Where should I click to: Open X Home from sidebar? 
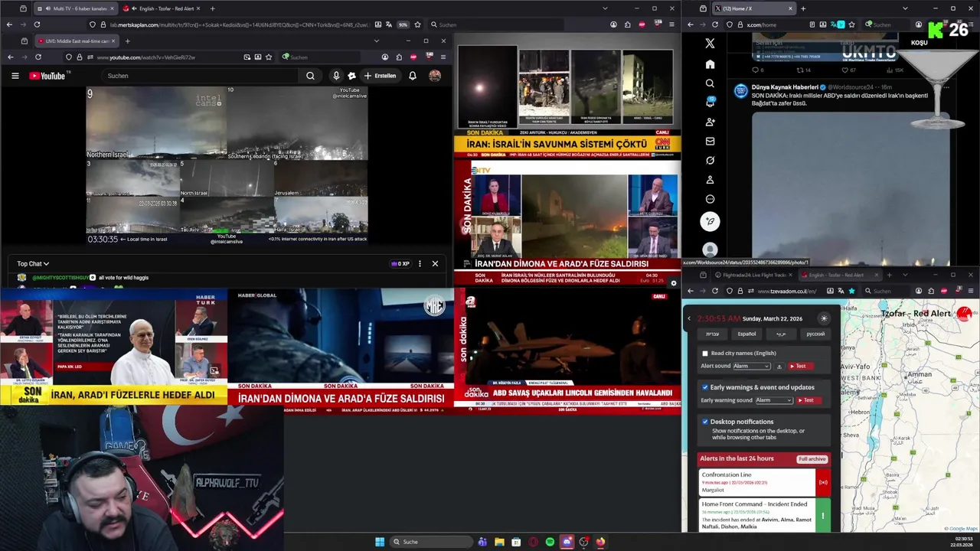pyautogui.click(x=710, y=64)
